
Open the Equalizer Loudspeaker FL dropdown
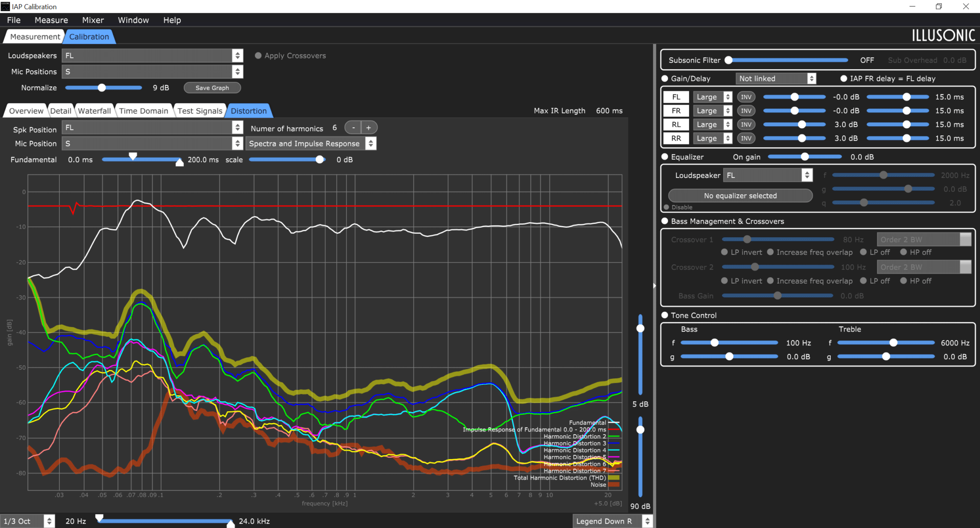(768, 176)
